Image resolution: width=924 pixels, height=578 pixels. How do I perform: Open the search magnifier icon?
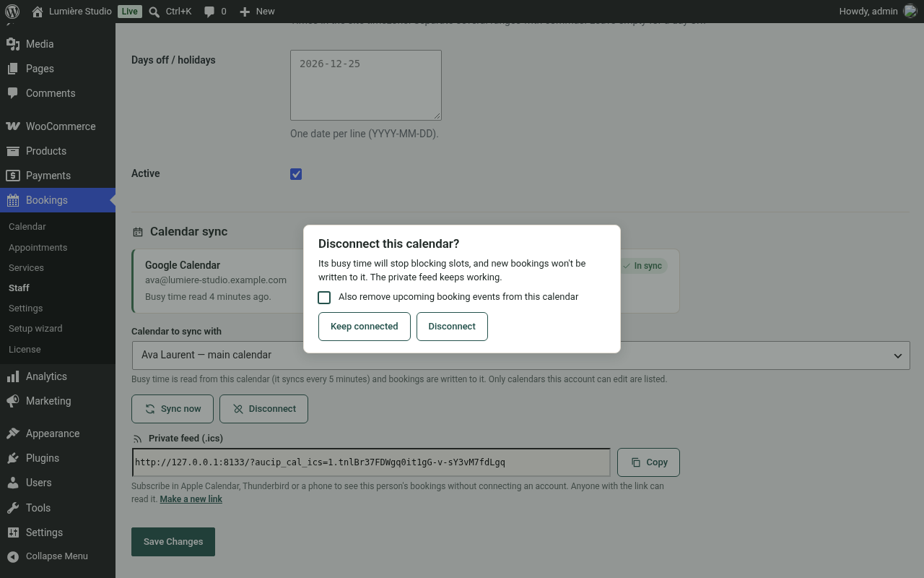click(154, 12)
